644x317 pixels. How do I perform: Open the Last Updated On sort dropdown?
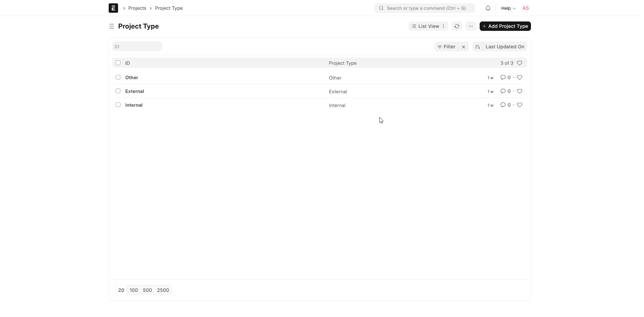(504, 47)
